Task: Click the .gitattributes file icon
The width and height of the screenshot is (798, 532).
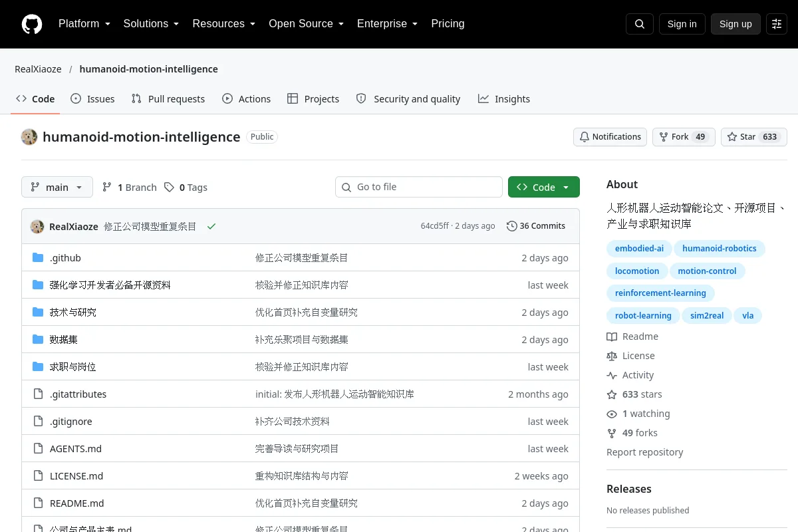Action: (38, 394)
